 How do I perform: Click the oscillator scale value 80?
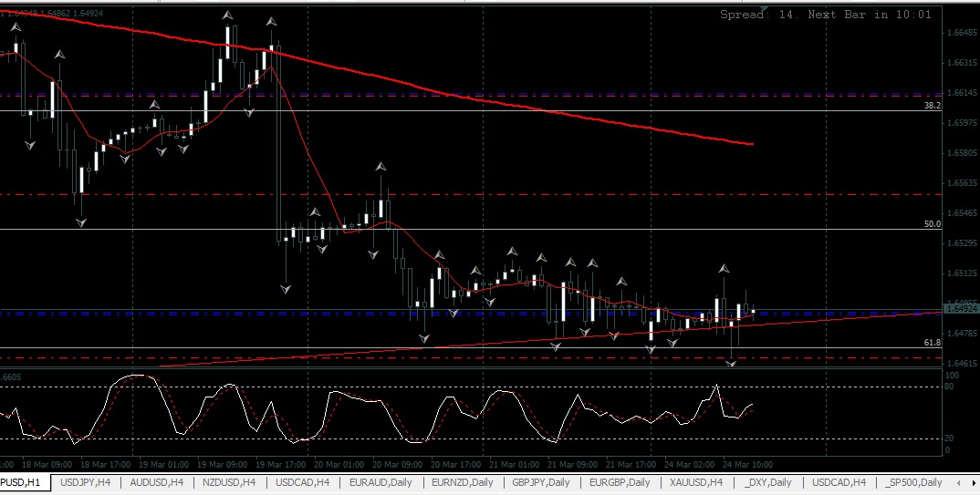point(949,387)
